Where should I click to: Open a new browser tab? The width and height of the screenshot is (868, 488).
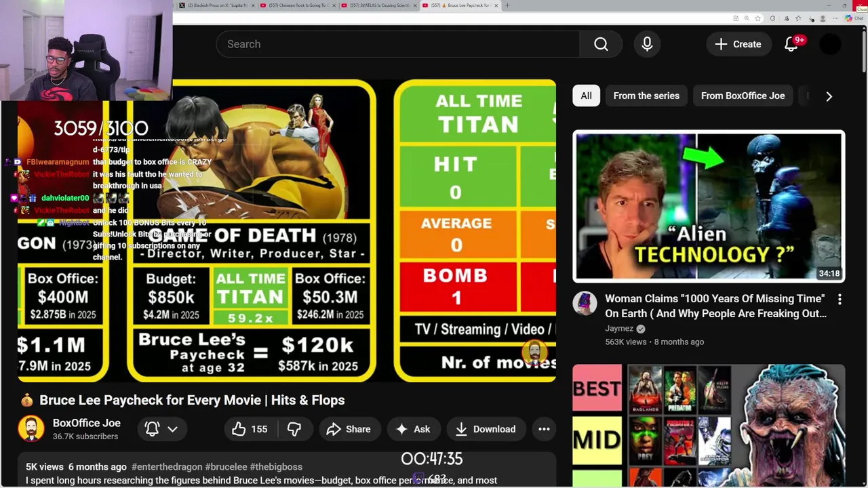[507, 5]
